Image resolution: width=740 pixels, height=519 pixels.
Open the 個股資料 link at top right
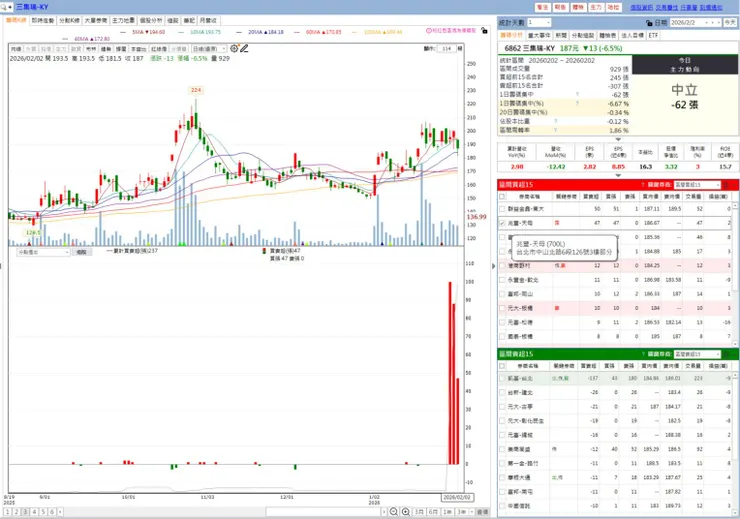tap(641, 8)
